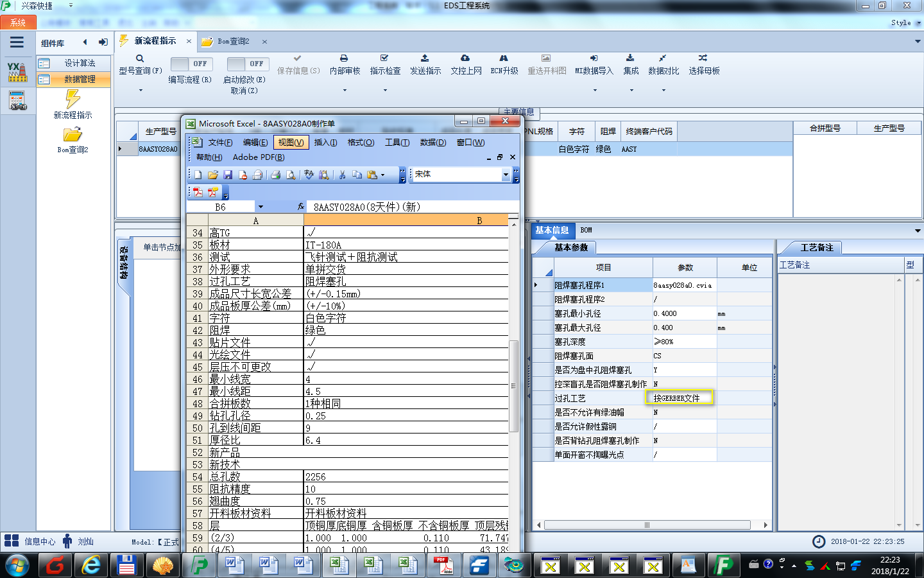Viewport: 924px width, 578px height.
Task: Expand the MI数据导入 dropdown arrow
Action: pyautogui.click(x=594, y=91)
